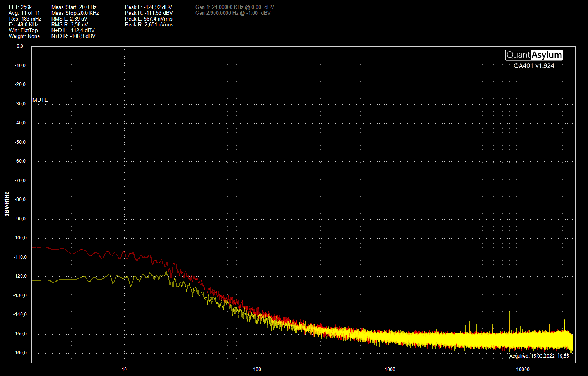Click 'Meas Start: 20,0 Hz' text
Image resolution: width=588 pixels, height=376 pixels.
(x=74, y=7)
